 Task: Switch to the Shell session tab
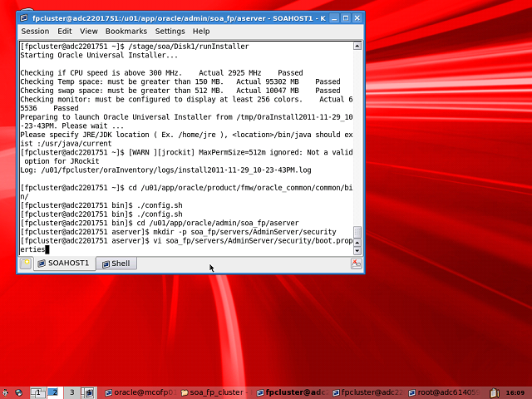[116, 264]
